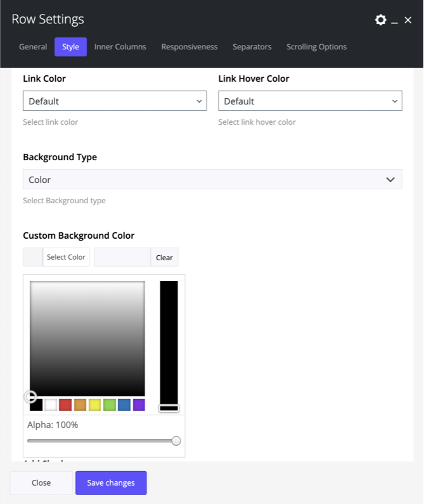Select the purple palette swatch

[139, 405]
